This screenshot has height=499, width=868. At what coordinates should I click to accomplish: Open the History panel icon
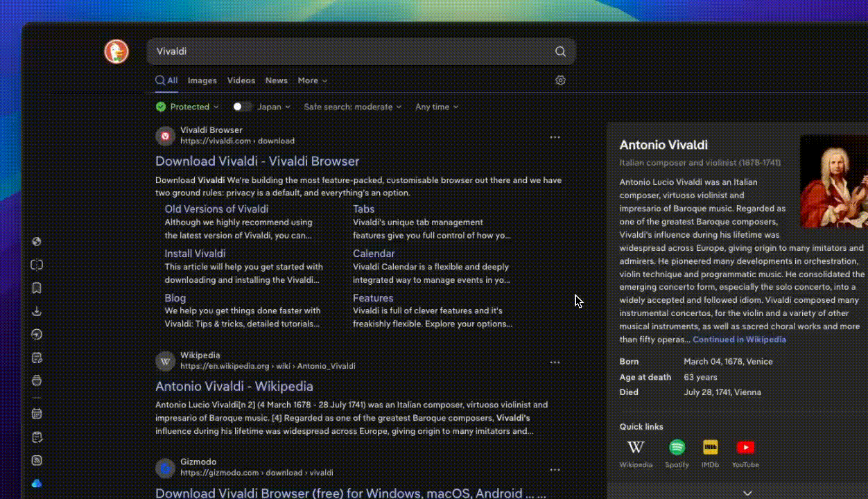(37, 334)
